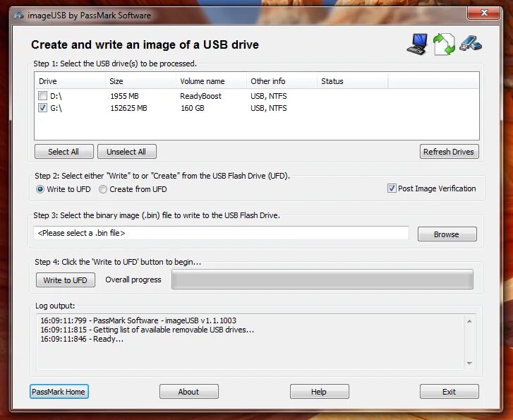Browse for a .bin image file
The height and width of the screenshot is (420, 513).
pos(447,234)
